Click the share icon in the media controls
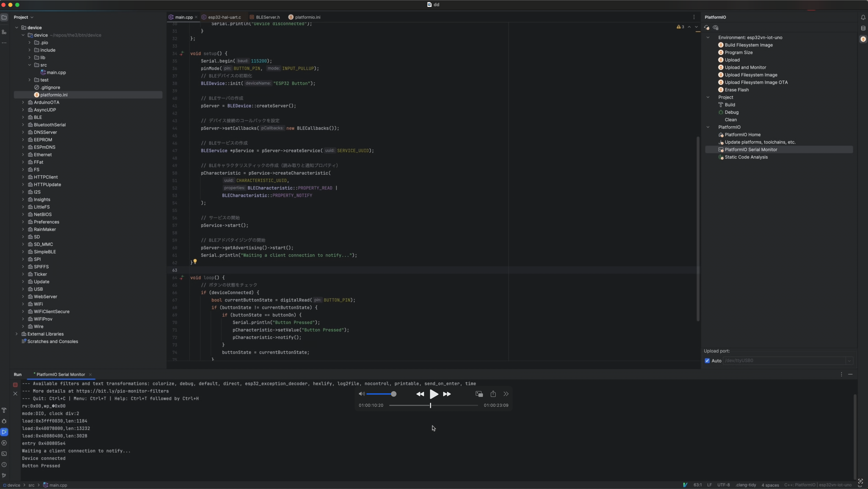This screenshot has width=868, height=489. [x=493, y=394]
